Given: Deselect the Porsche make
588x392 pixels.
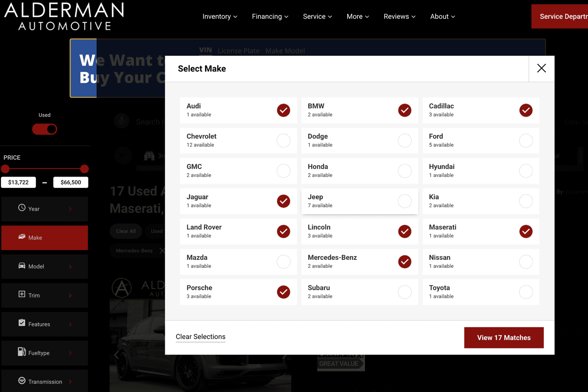Looking at the screenshot, I should 284,292.
